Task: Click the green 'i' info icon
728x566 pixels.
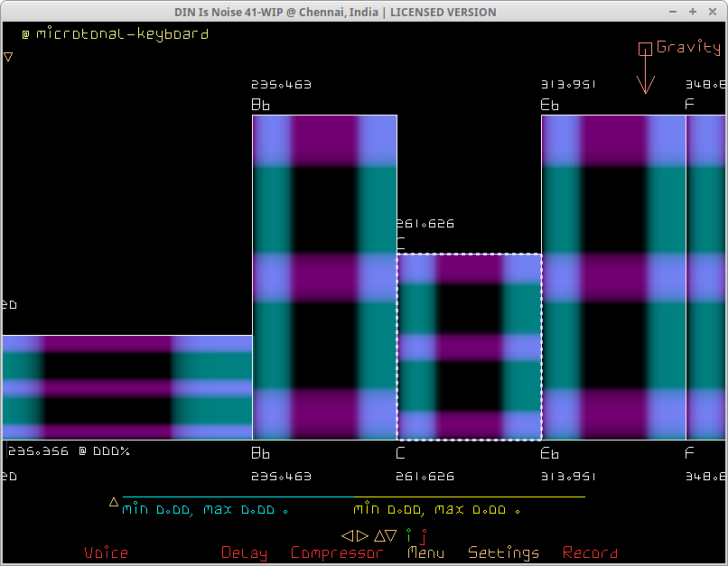Action: click(408, 534)
